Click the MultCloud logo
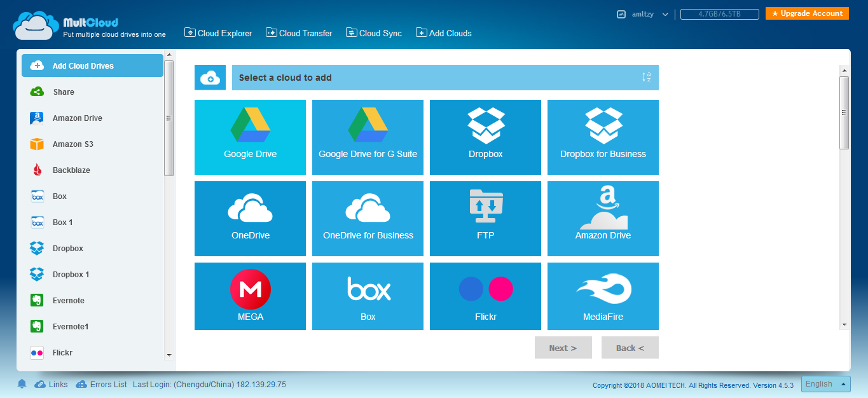This screenshot has height=398, width=868. click(89, 25)
